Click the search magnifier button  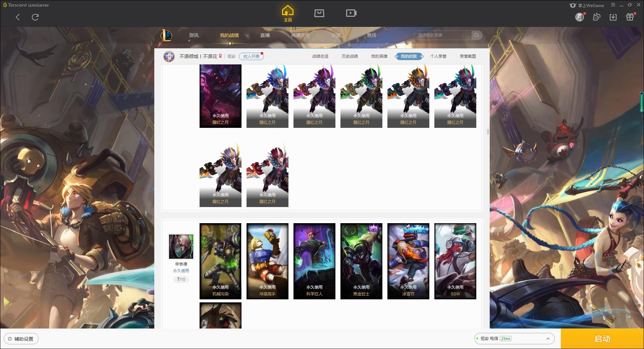[x=477, y=35]
